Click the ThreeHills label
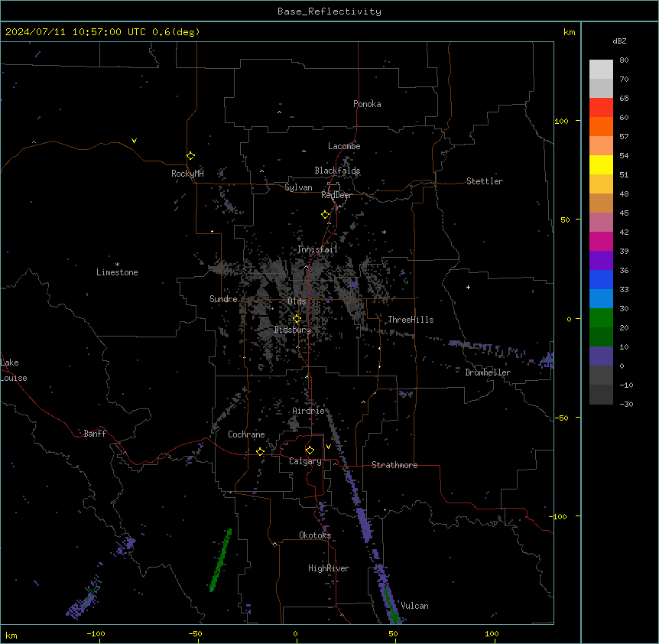659x644 pixels. click(x=411, y=320)
